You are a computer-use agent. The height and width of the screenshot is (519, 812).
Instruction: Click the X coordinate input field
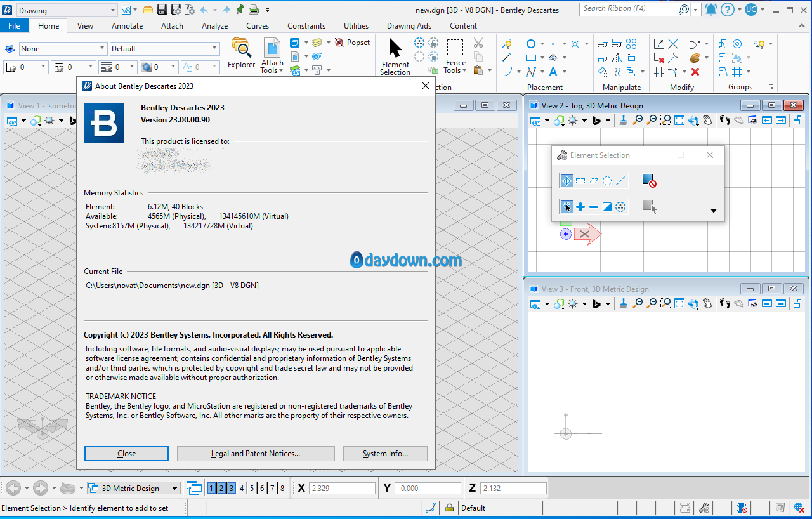pos(343,489)
